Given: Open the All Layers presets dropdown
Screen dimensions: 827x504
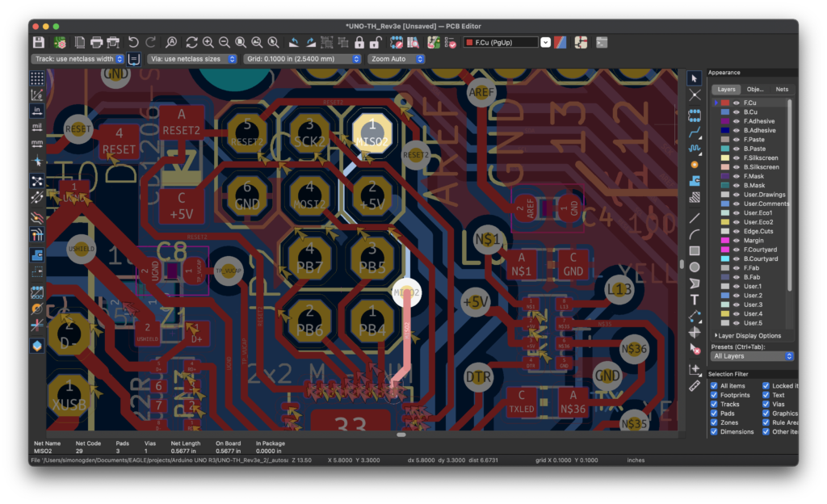Looking at the screenshot, I should [x=752, y=356].
